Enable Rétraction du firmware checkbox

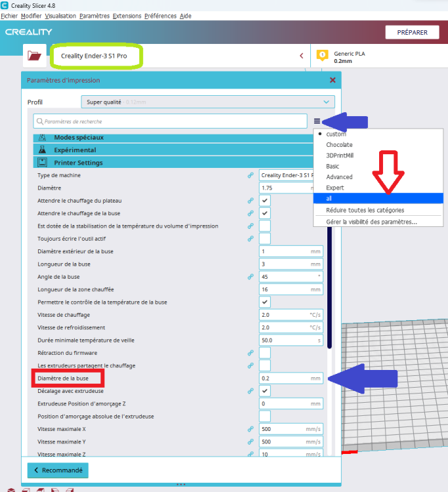tap(265, 353)
